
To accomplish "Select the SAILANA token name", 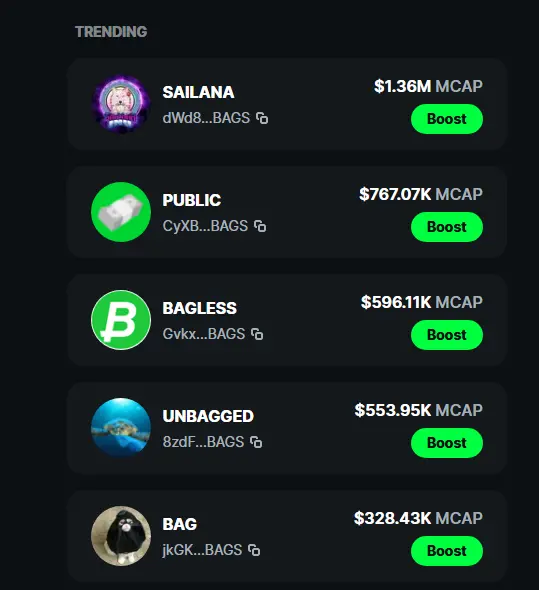I will pos(198,92).
